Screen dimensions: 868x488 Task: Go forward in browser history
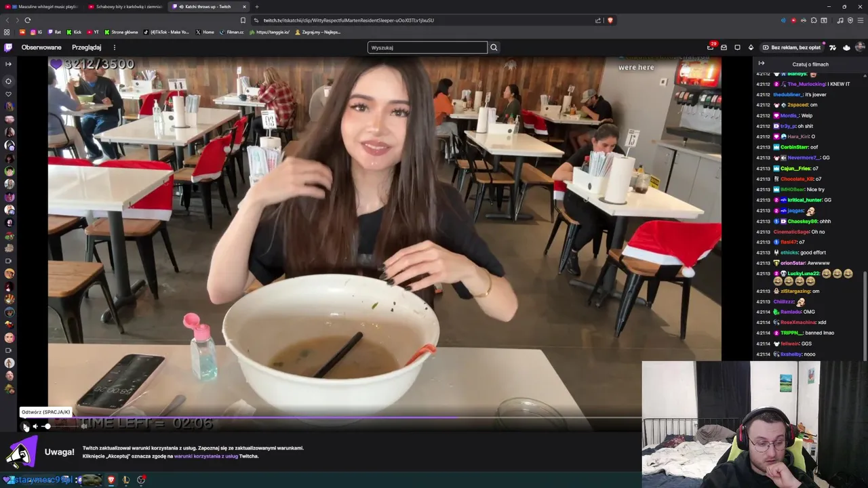[17, 20]
